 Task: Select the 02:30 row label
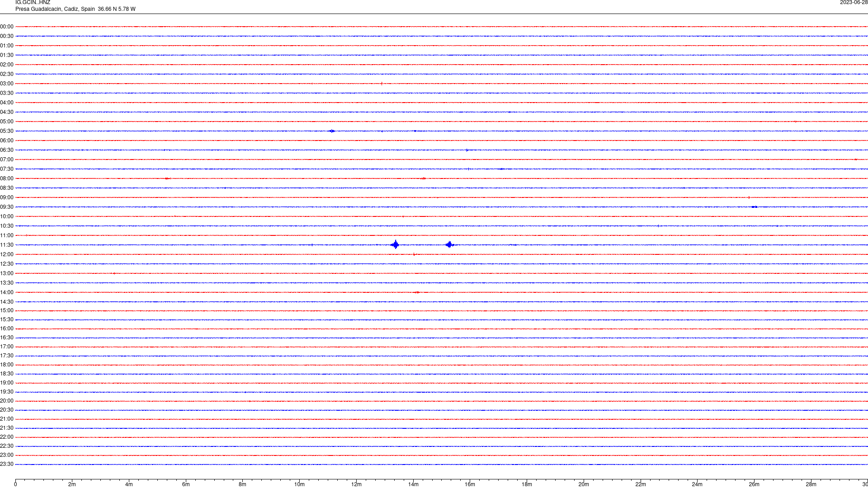click(x=7, y=74)
